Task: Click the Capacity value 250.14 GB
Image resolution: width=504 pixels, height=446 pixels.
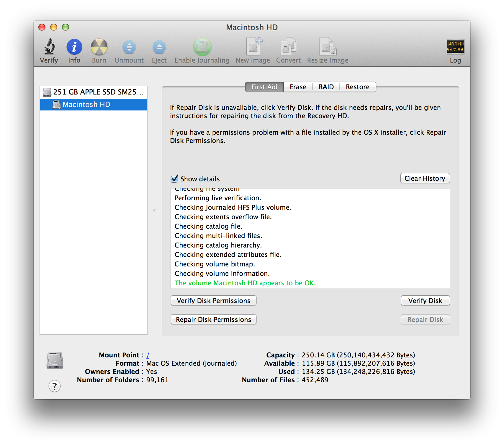Action: tap(358, 355)
